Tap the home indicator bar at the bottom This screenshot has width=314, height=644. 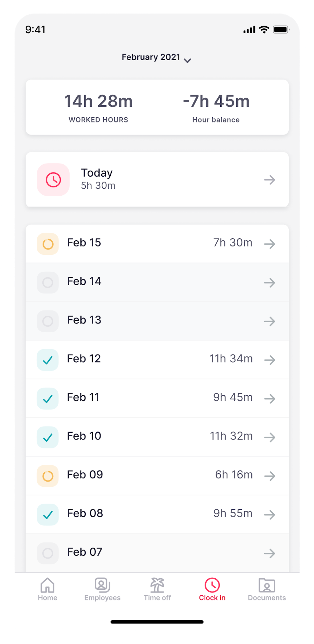pos(157,622)
